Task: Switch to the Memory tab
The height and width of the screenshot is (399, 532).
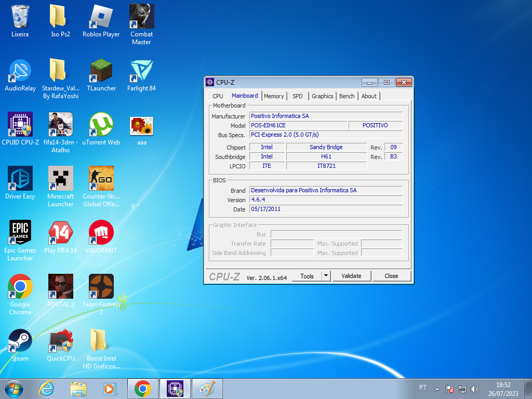Action: (274, 96)
